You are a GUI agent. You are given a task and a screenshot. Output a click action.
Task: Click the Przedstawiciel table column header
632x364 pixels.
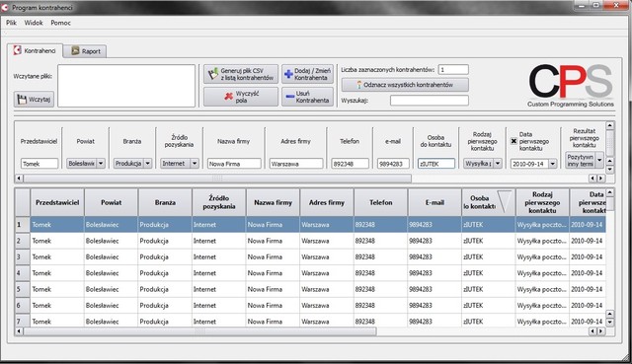(57, 202)
